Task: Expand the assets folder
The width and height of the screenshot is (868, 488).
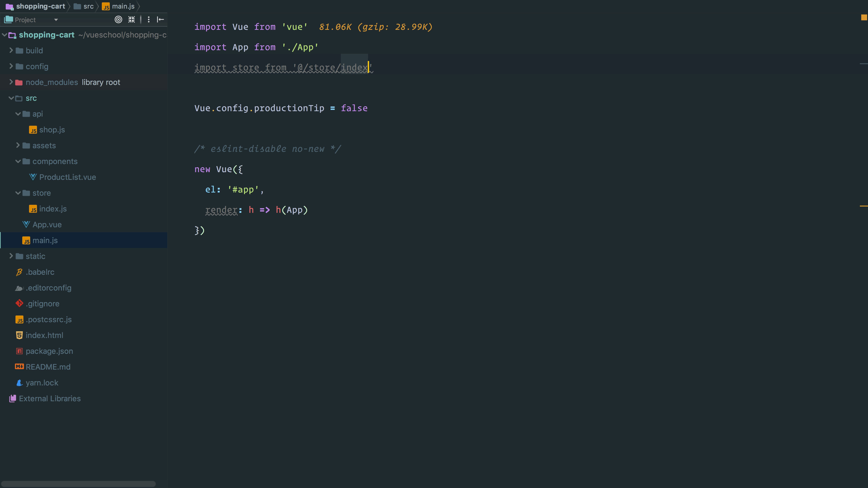Action: tap(18, 145)
